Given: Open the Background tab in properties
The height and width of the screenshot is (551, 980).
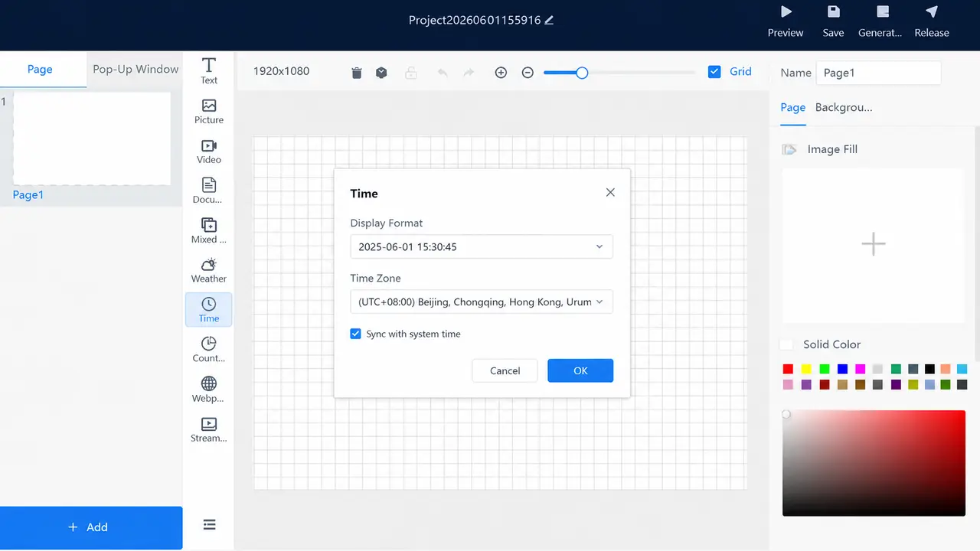Looking at the screenshot, I should coord(844,107).
